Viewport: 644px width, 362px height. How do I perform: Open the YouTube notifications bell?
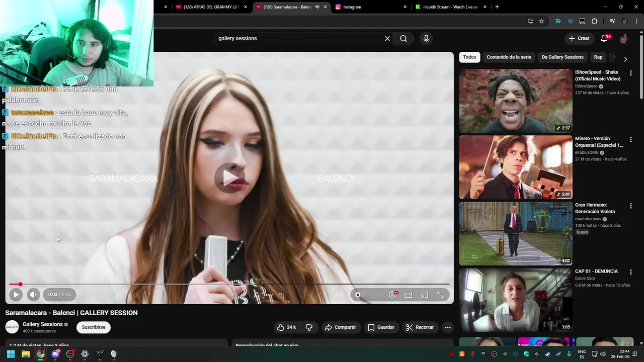coord(604,39)
